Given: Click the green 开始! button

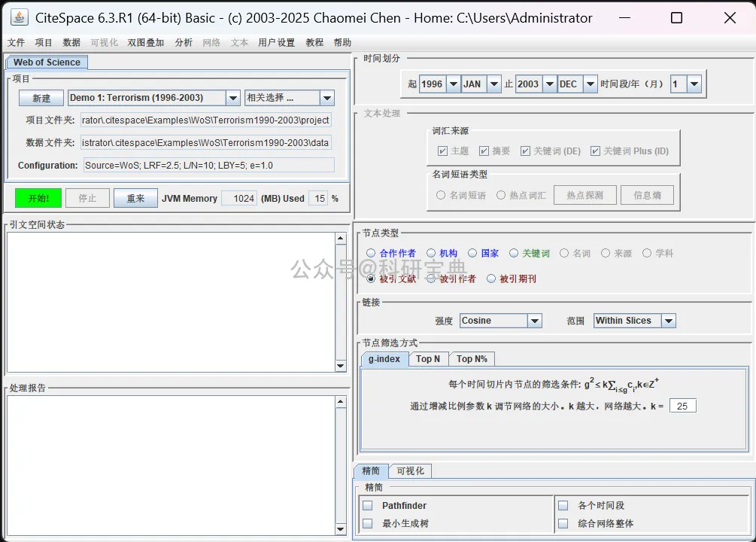Looking at the screenshot, I should tap(38, 198).
